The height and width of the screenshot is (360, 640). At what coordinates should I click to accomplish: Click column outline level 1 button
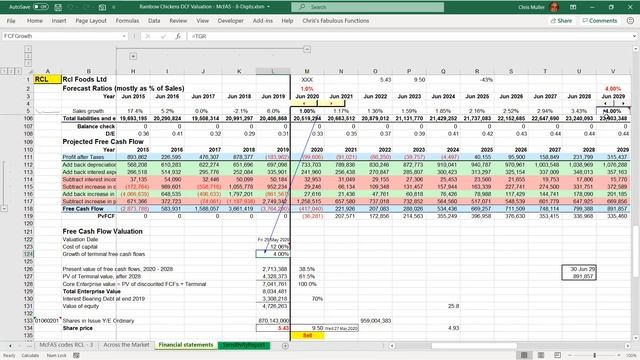click(x=28, y=49)
